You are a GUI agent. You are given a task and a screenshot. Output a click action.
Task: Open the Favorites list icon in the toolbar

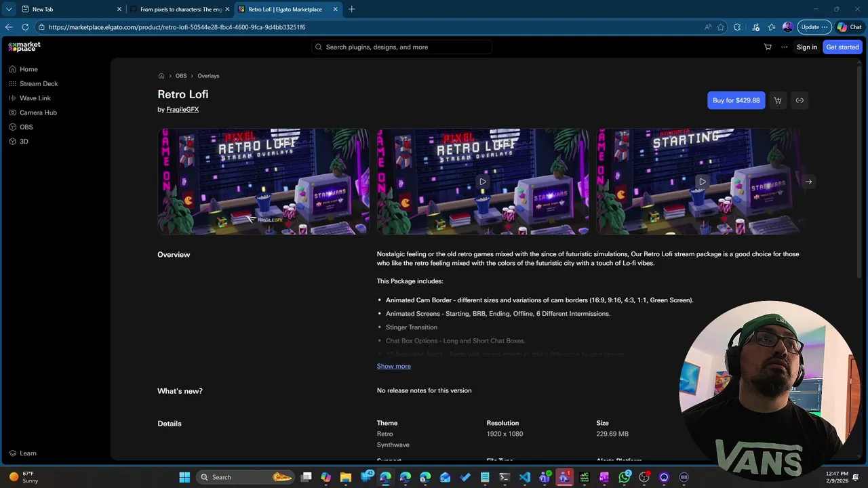(x=772, y=27)
